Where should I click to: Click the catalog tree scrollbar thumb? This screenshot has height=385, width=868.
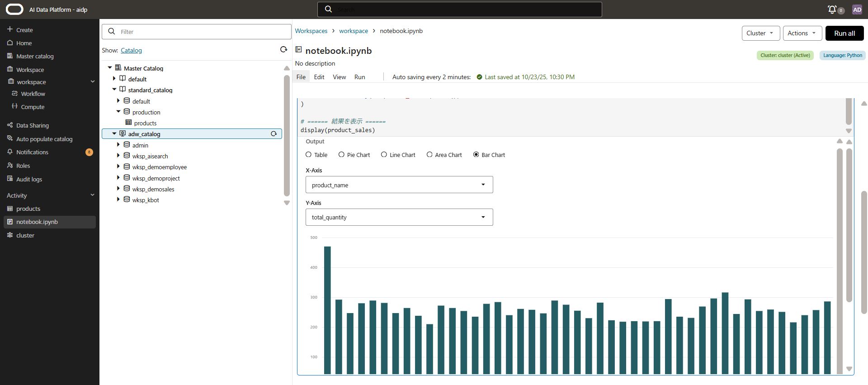pyautogui.click(x=287, y=136)
